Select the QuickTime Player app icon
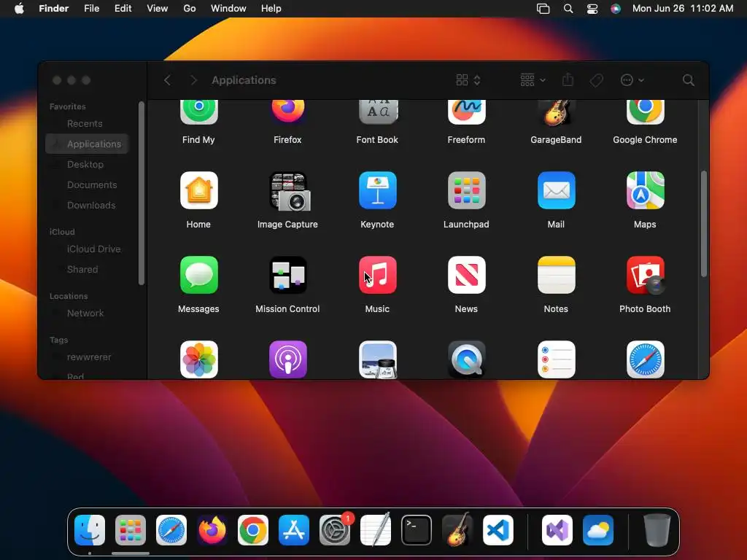This screenshot has width=747, height=560. pos(466,359)
